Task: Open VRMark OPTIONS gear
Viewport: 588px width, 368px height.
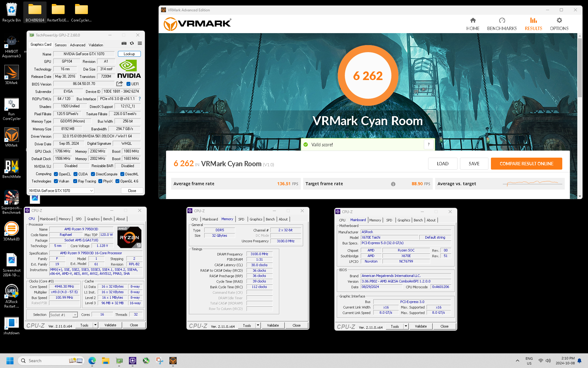Action: click(x=559, y=24)
